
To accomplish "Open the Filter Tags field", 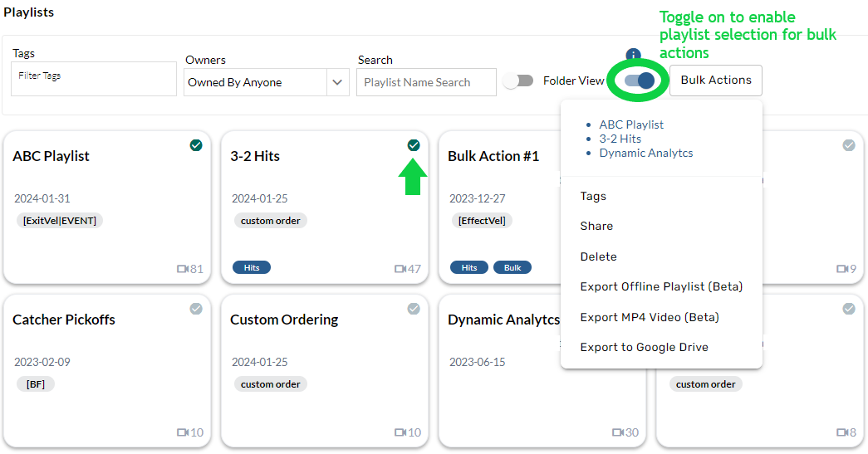I will [94, 79].
